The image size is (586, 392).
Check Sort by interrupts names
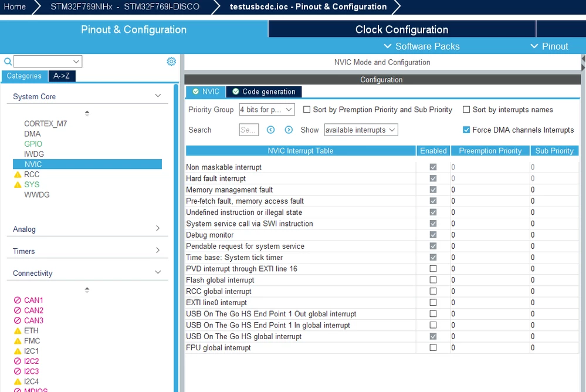click(x=466, y=110)
